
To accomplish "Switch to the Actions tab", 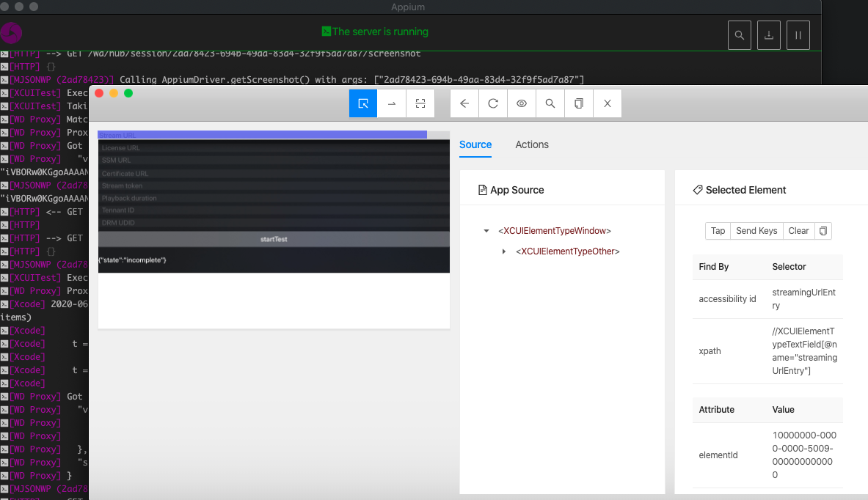I will 532,144.
